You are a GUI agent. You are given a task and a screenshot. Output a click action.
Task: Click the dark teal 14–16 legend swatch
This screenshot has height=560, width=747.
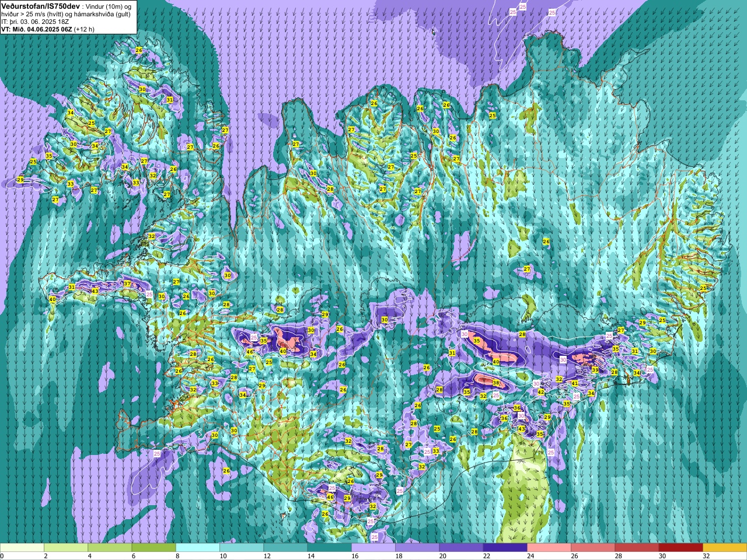(x=329, y=548)
